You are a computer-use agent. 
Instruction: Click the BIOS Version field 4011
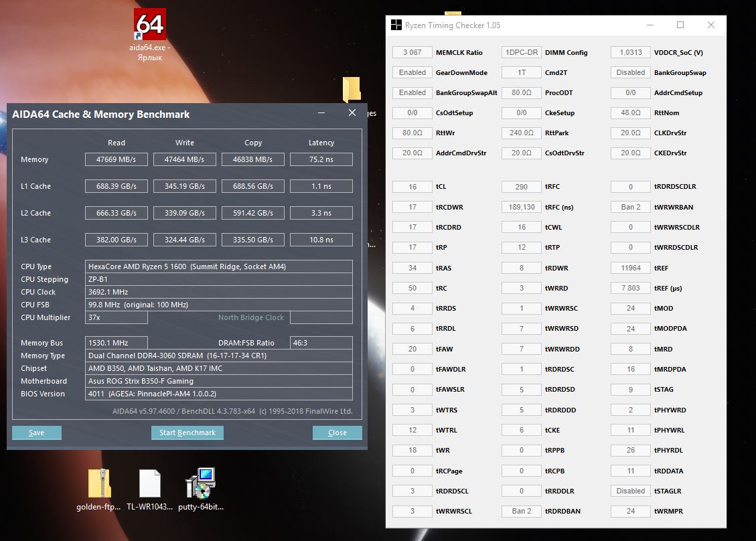[x=219, y=394]
